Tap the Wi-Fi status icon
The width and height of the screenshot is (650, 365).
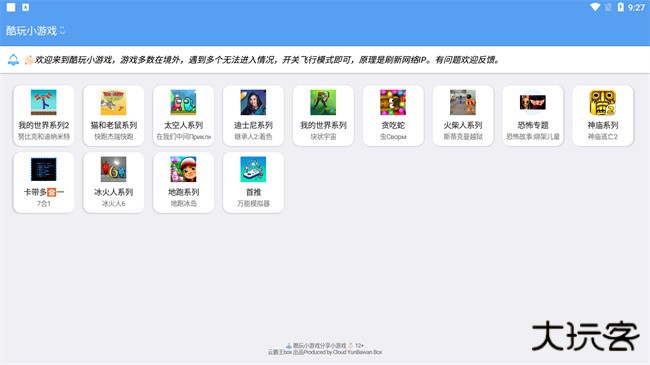tap(595, 7)
